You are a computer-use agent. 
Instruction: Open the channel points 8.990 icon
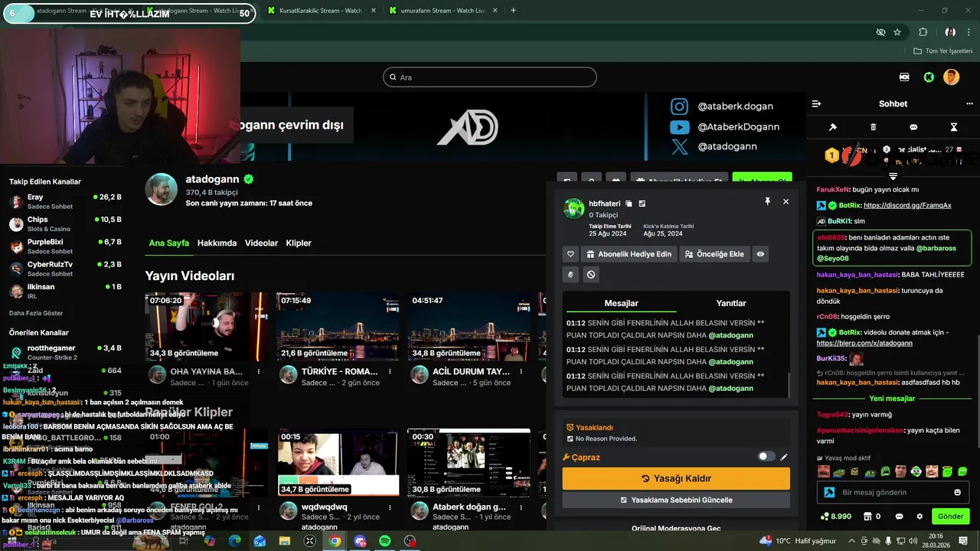835,517
